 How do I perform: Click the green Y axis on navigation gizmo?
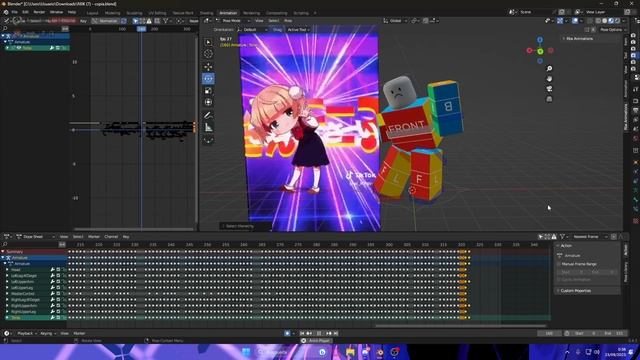pyautogui.click(x=540, y=51)
